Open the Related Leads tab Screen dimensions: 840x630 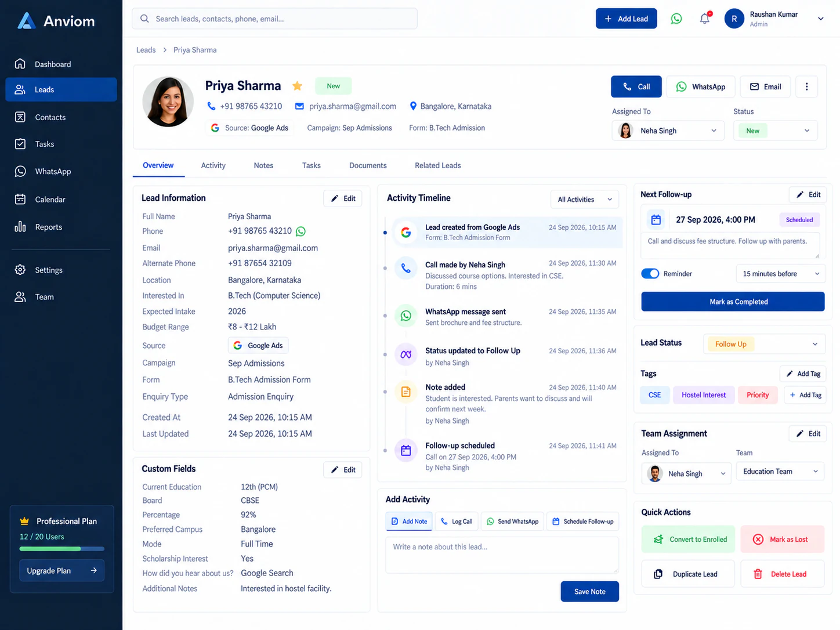[x=438, y=165]
